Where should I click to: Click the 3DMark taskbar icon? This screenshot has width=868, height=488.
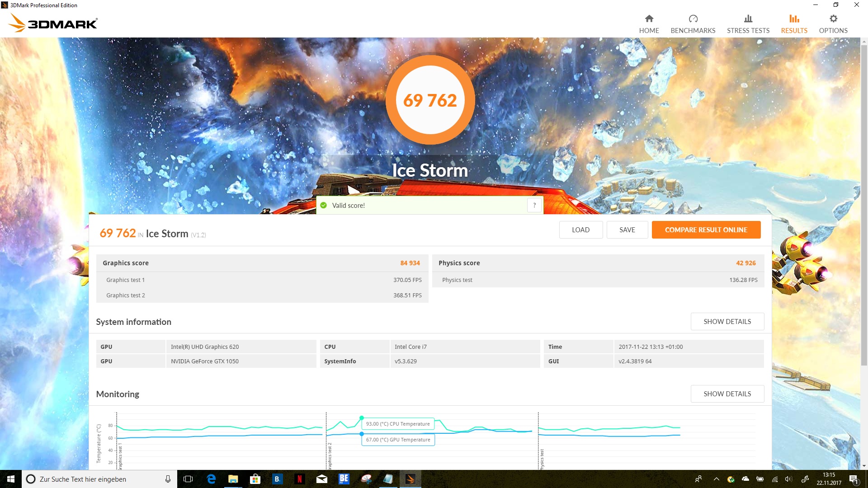410,479
